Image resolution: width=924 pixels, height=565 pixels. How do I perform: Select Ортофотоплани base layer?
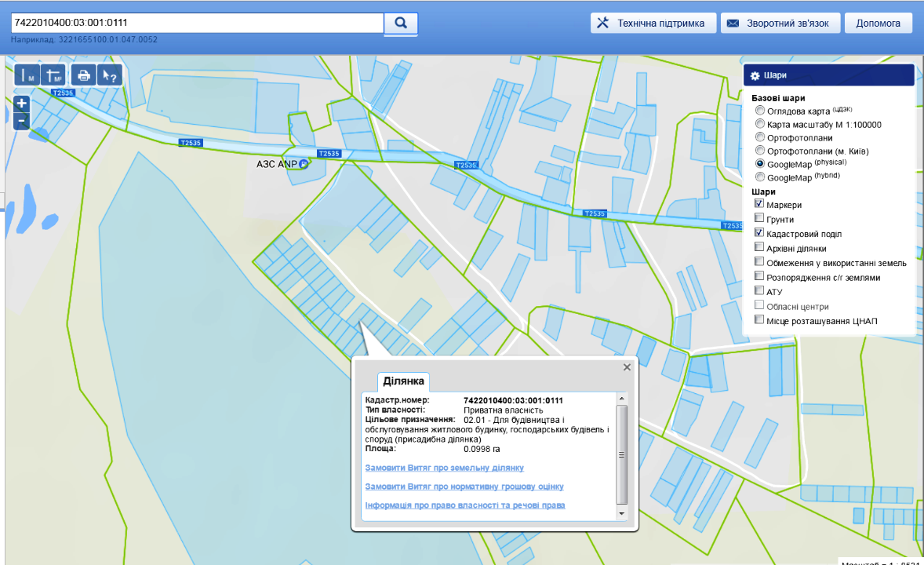(760, 137)
